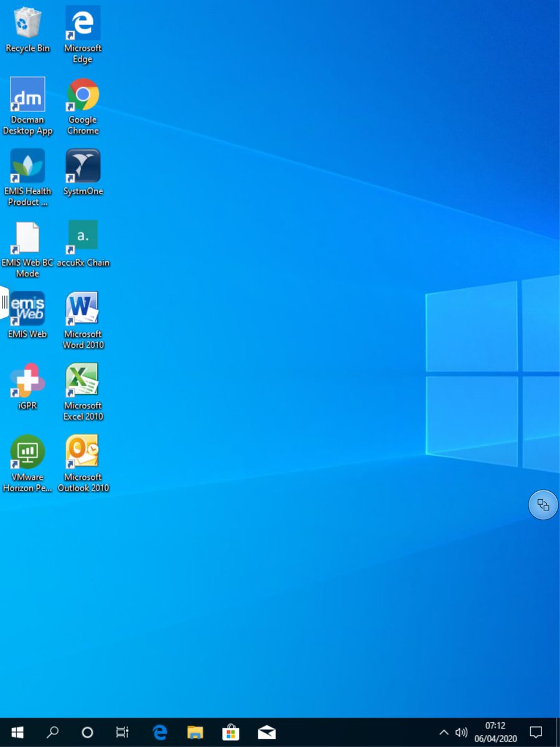Screen dimensions: 560x747
Task: Select the EMIS Web desktop shortcut
Action: [x=27, y=316]
